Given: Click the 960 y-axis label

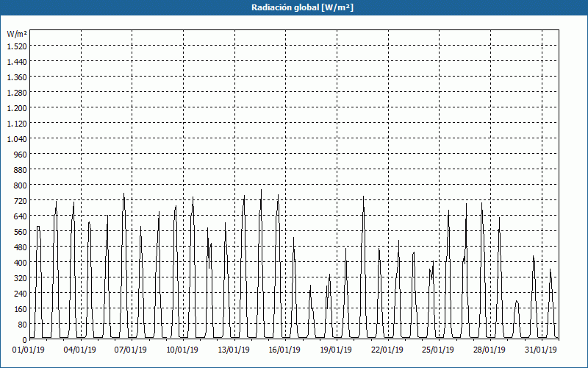Looking at the screenshot, I should point(21,155).
